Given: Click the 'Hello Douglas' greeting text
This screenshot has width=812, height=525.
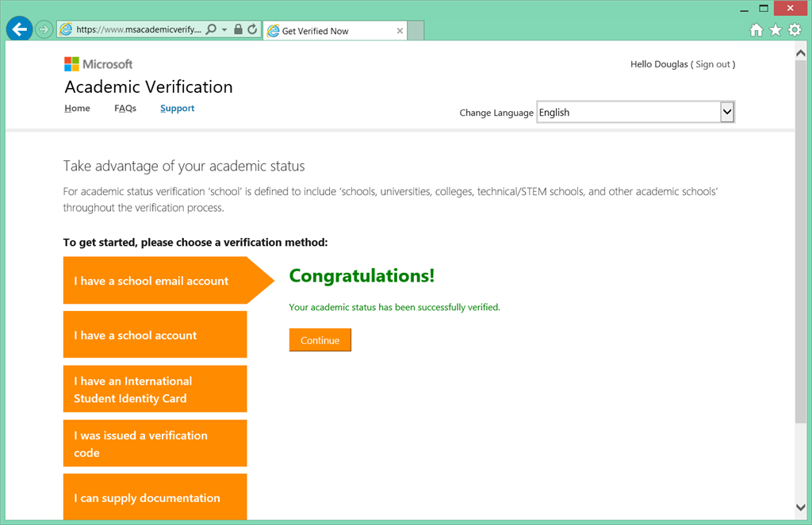Looking at the screenshot, I should pyautogui.click(x=659, y=64).
